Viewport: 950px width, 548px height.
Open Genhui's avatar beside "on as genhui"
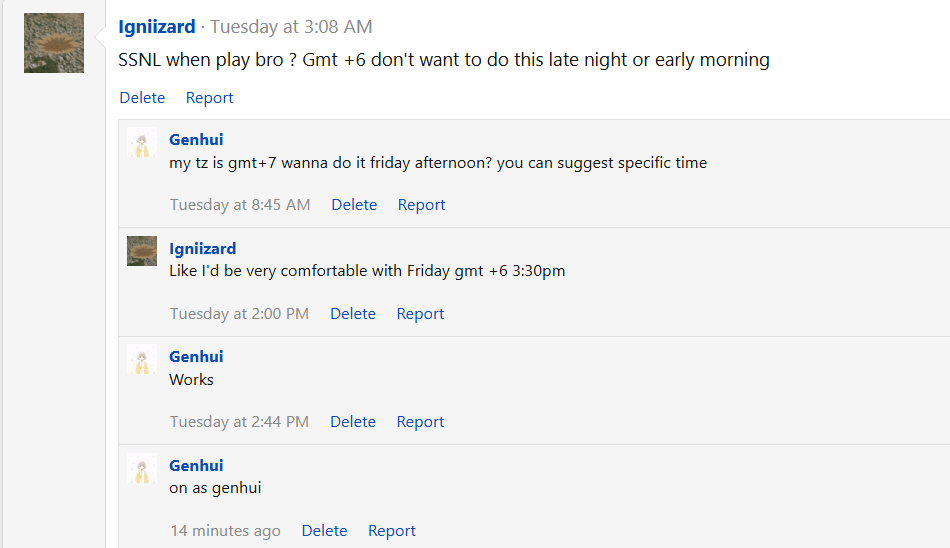pos(142,468)
